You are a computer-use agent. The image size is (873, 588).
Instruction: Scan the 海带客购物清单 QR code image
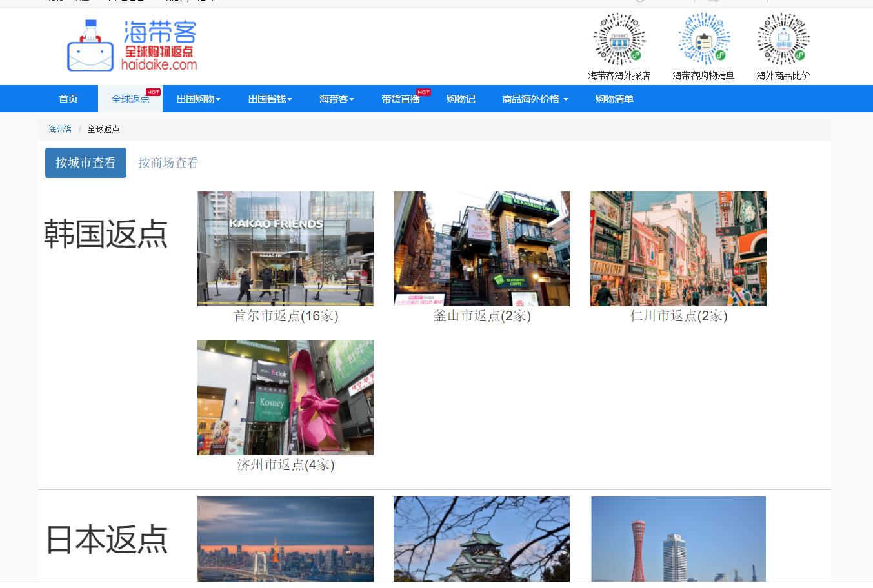(x=703, y=39)
